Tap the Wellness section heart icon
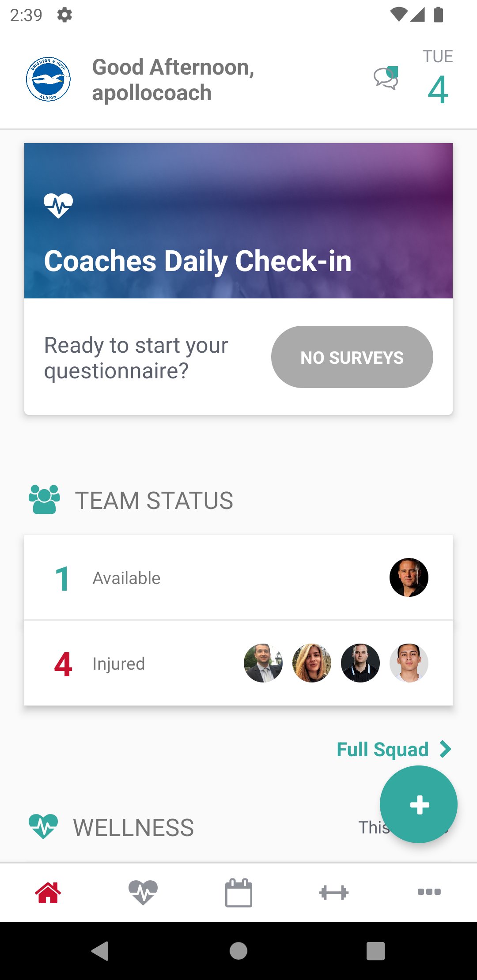 [x=43, y=826]
